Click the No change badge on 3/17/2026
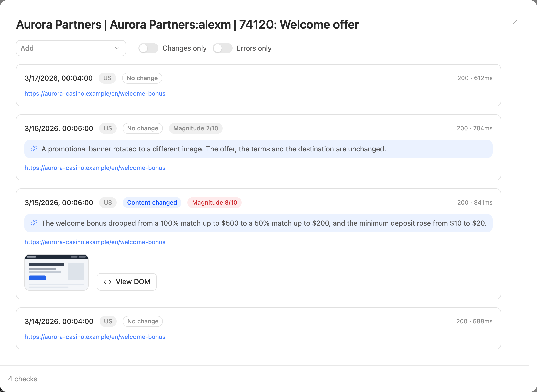537x392 pixels. [142, 78]
